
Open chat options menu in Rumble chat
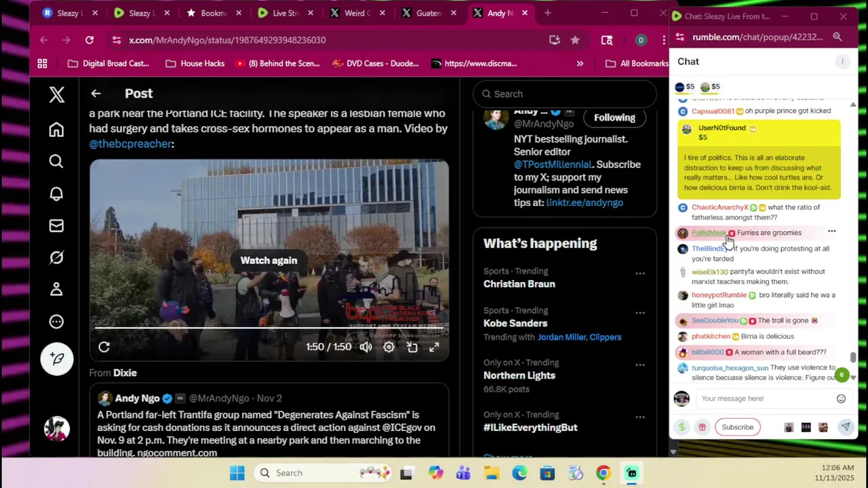pyautogui.click(x=842, y=62)
